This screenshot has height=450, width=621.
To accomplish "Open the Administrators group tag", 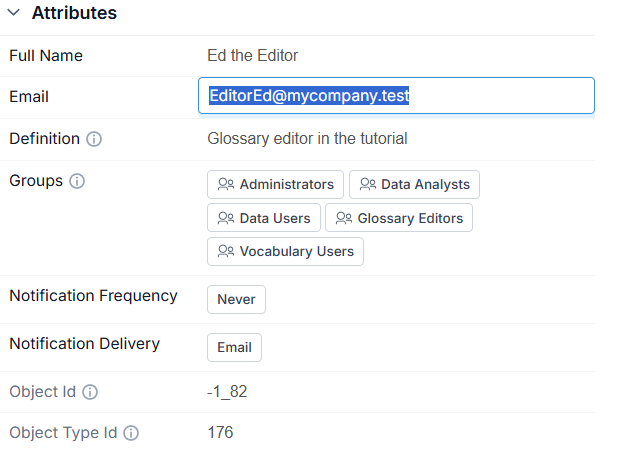I will click(275, 185).
